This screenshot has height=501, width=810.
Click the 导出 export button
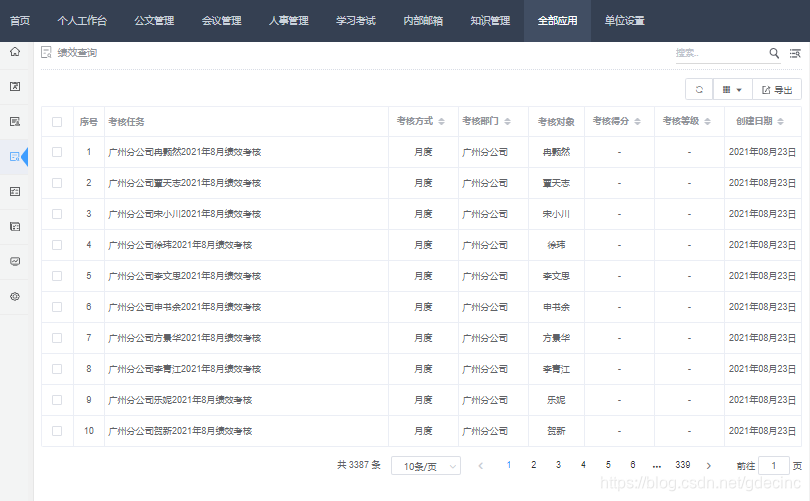click(777, 89)
